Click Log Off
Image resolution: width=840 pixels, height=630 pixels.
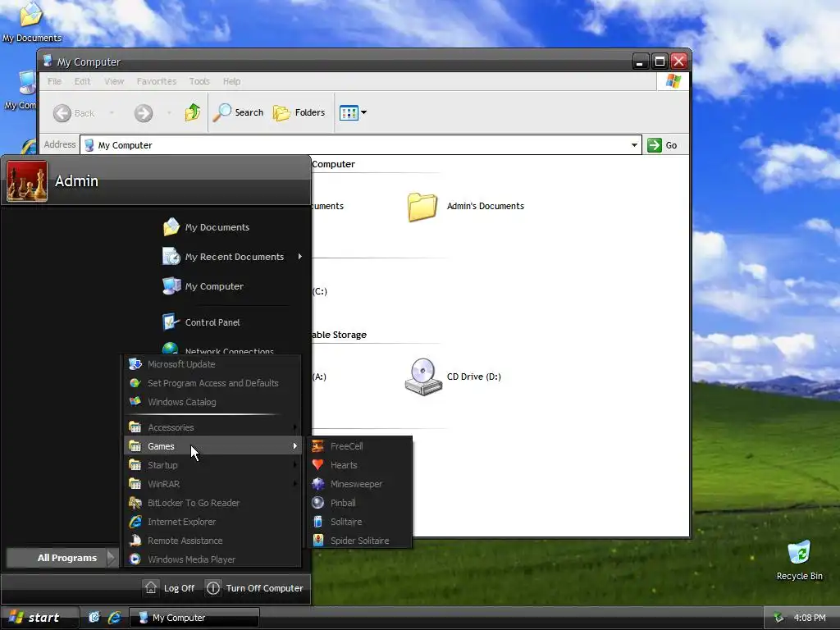point(169,588)
